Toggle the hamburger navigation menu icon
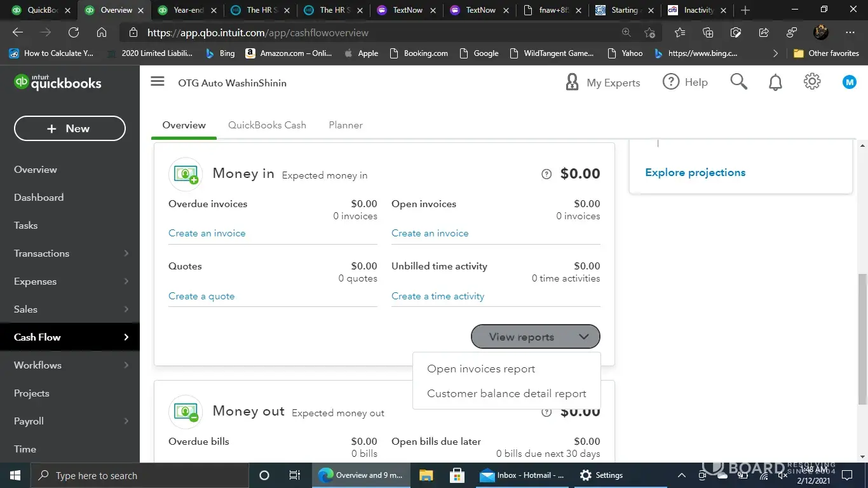The height and width of the screenshot is (488, 868). pos(158,82)
